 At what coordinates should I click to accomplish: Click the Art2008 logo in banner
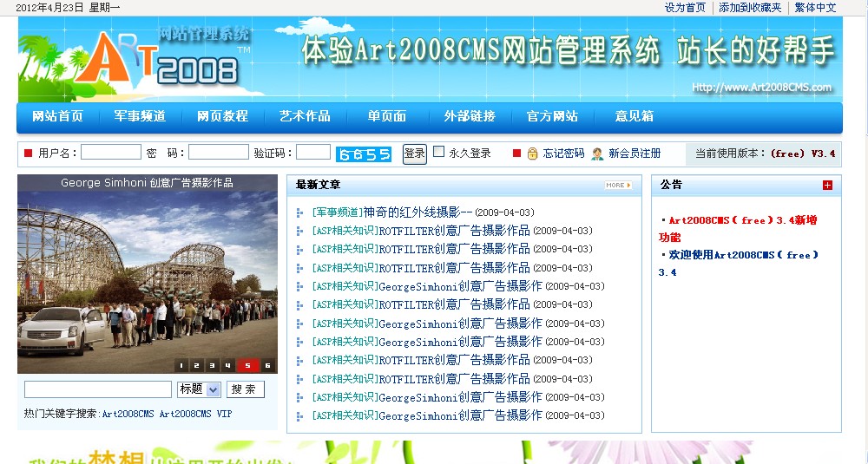[161, 58]
